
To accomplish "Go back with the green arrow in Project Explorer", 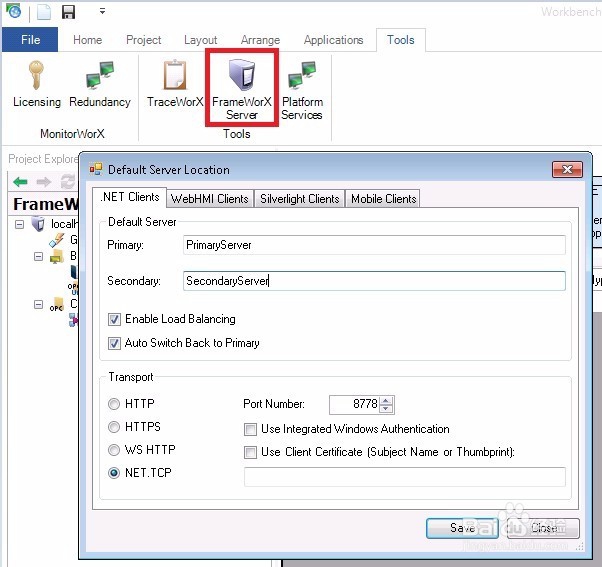I will (20, 182).
